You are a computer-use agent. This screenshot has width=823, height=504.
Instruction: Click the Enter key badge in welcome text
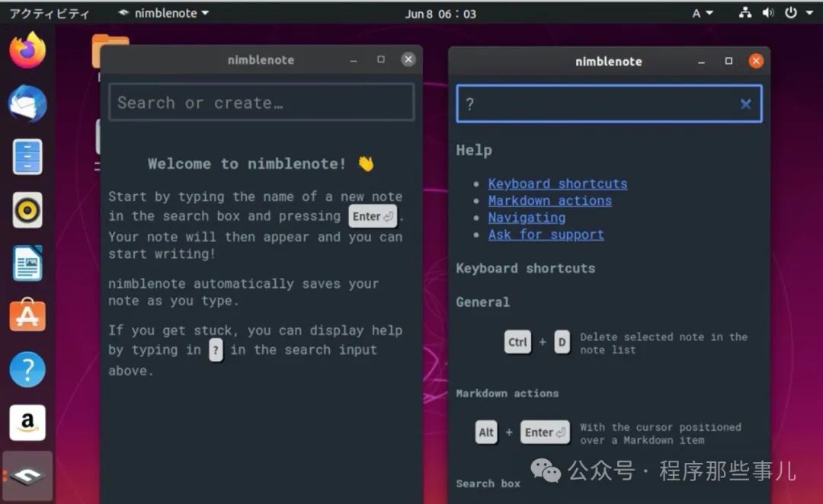pyautogui.click(x=373, y=216)
